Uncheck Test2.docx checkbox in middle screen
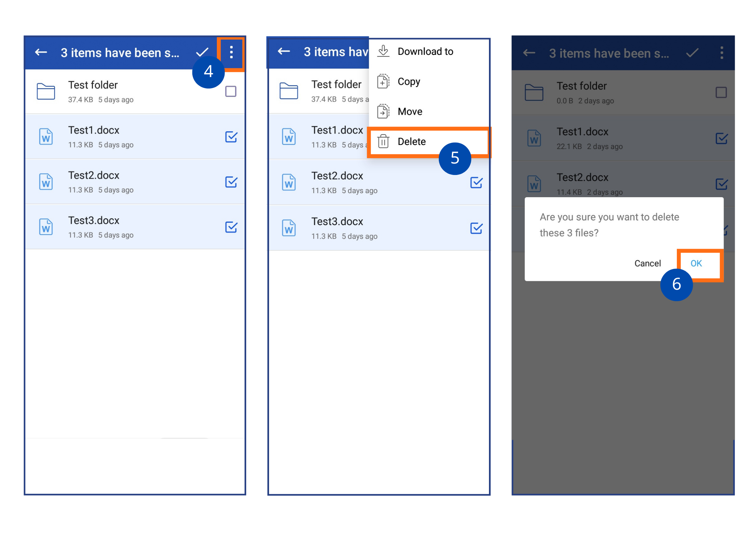Viewport: 756px width, 534px height. tap(476, 182)
